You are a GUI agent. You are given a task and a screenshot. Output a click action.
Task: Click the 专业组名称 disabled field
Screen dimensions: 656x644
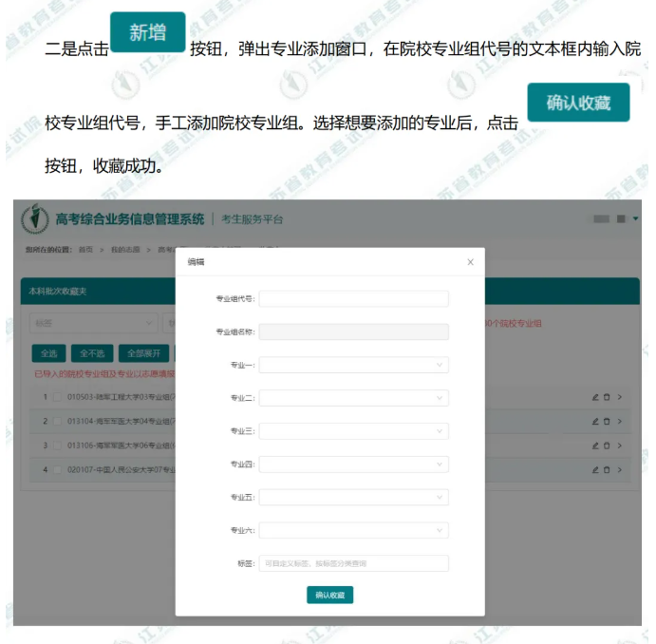click(353, 331)
